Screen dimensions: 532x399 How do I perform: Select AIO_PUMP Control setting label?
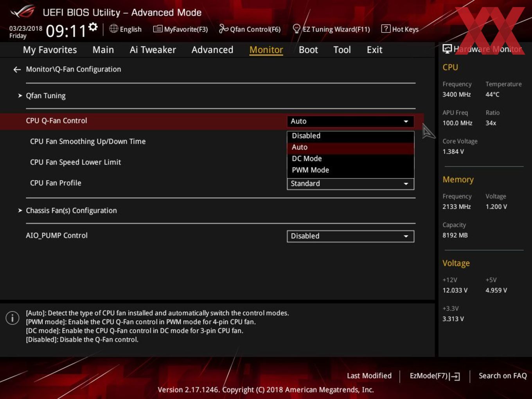[57, 235]
